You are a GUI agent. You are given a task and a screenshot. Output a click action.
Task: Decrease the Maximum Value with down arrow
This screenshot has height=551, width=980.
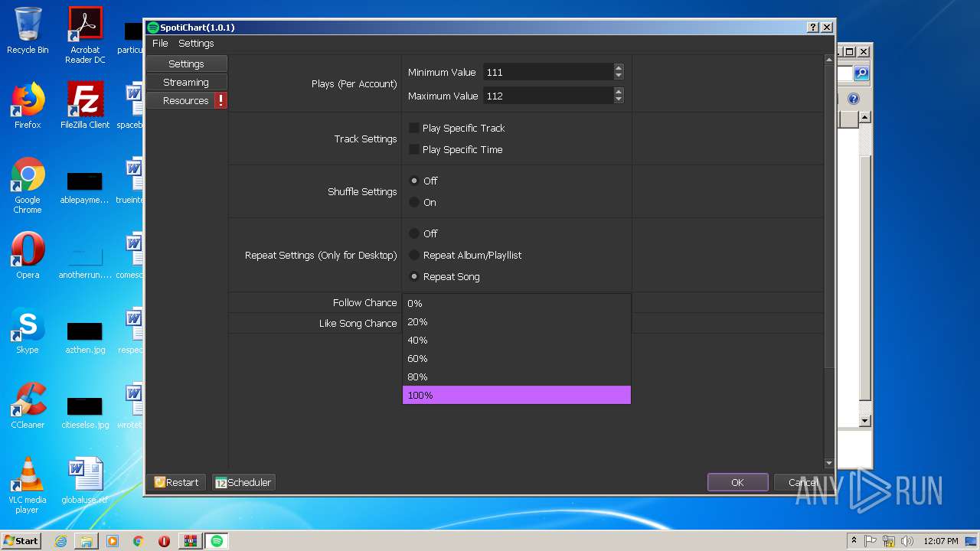(x=619, y=99)
